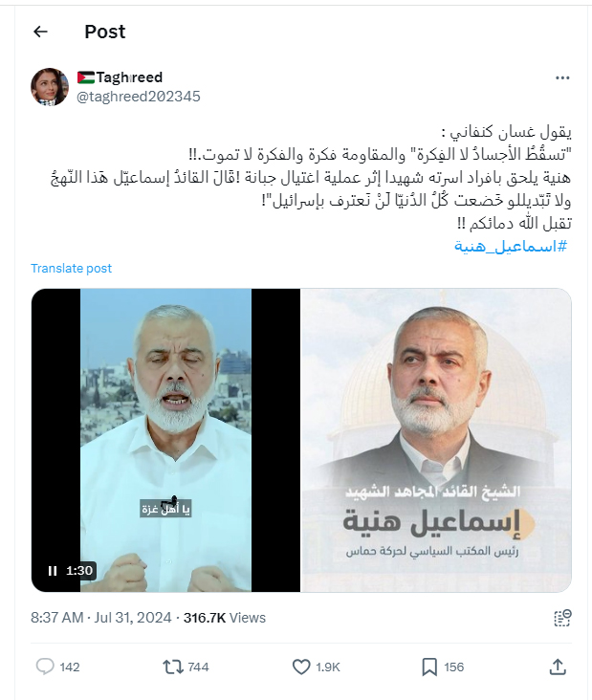Open the portrait poster image on right
592x700 pixels.
[436, 440]
